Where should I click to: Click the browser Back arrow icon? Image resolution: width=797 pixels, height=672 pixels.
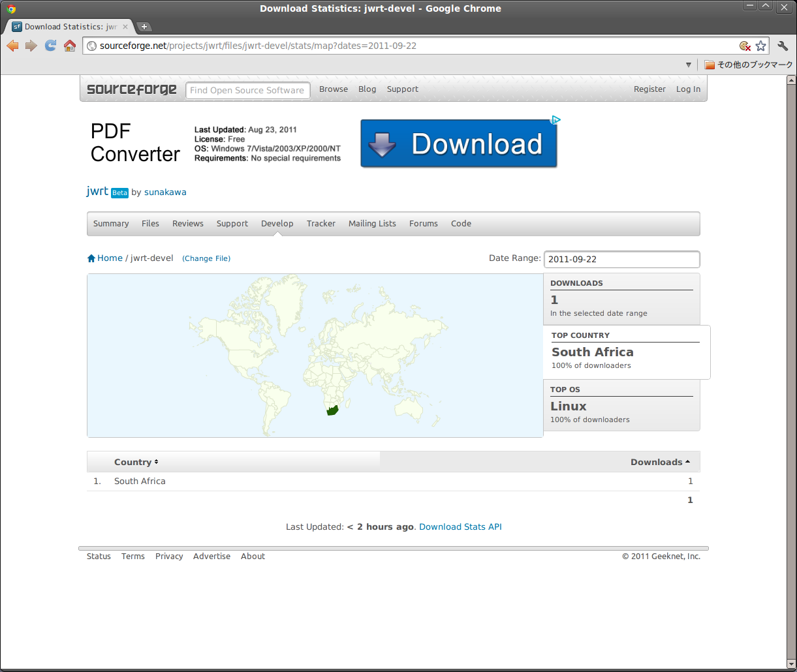point(12,46)
